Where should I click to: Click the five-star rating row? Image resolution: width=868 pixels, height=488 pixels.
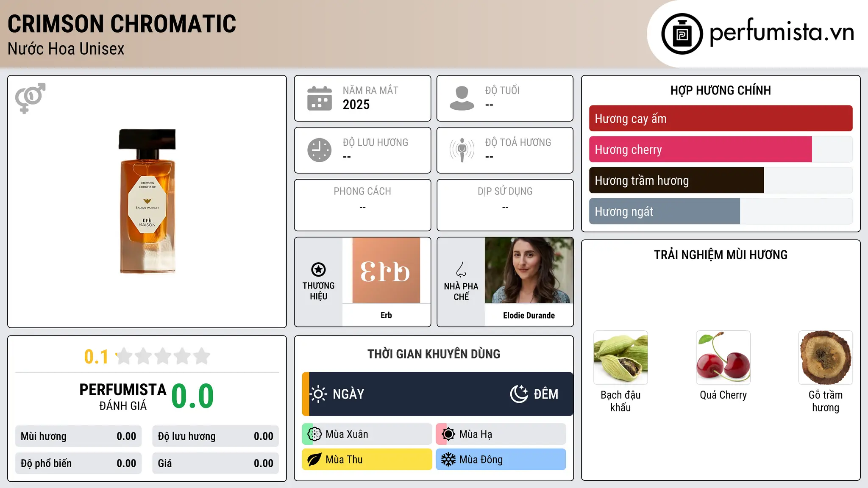coord(163,356)
